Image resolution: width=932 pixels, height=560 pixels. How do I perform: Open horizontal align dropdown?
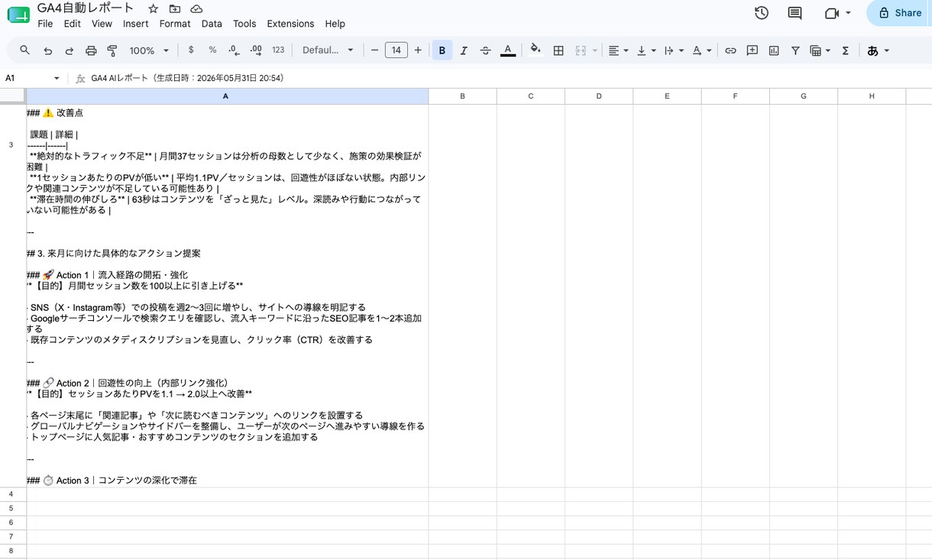click(x=618, y=50)
